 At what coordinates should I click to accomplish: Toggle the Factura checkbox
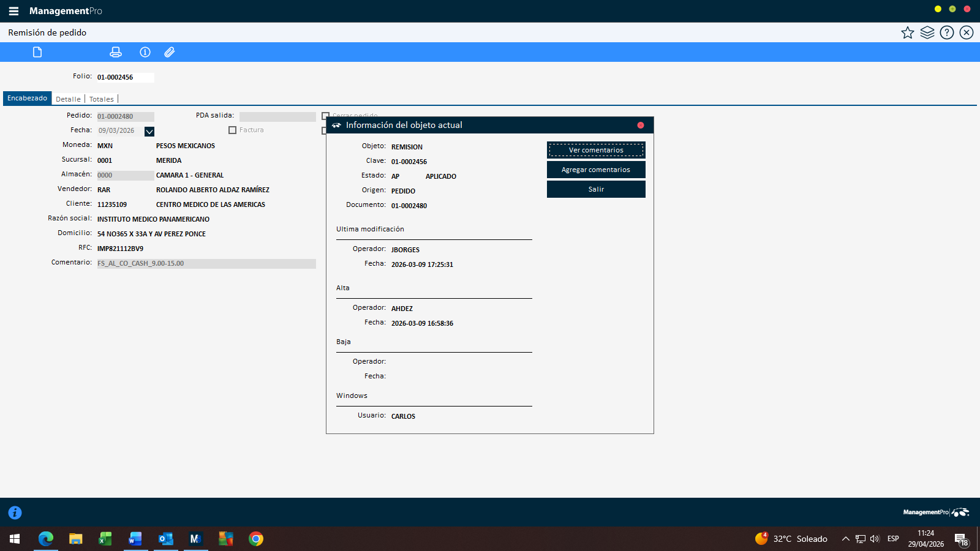[232, 130]
